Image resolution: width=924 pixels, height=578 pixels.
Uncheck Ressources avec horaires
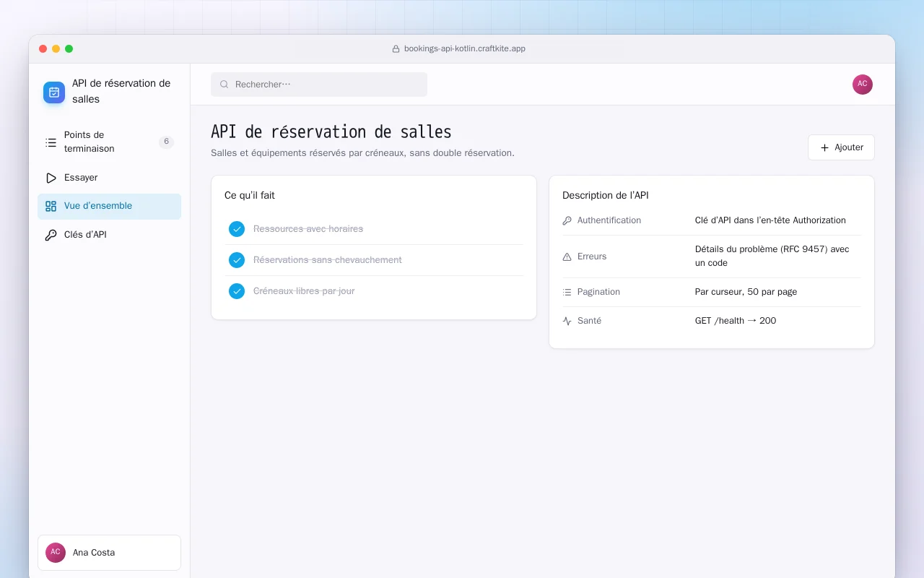coord(237,229)
